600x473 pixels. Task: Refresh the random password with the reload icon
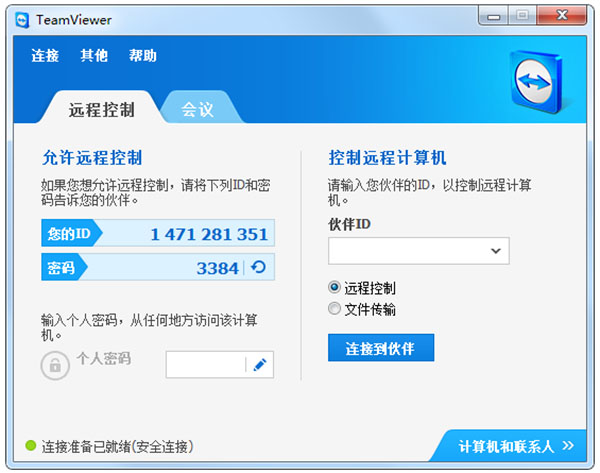258,267
